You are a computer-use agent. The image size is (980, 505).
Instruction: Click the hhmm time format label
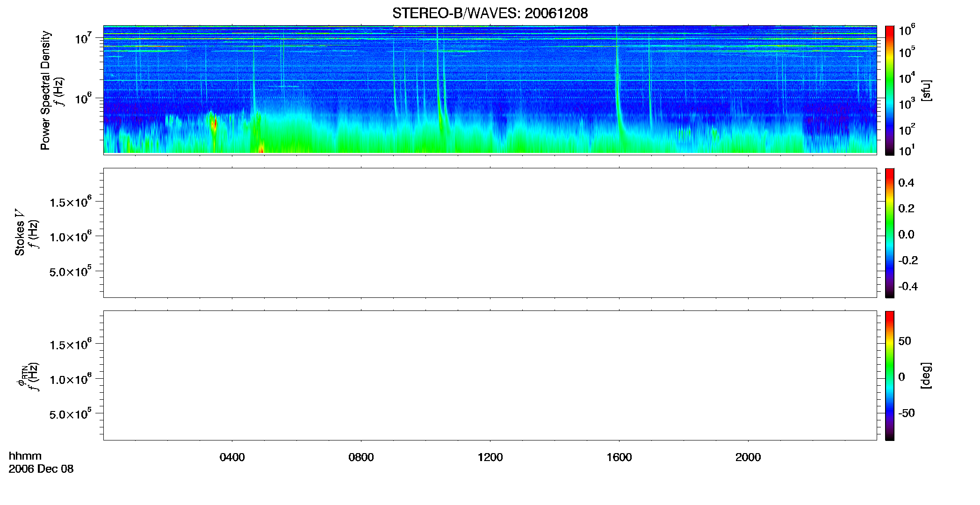[x=25, y=456]
